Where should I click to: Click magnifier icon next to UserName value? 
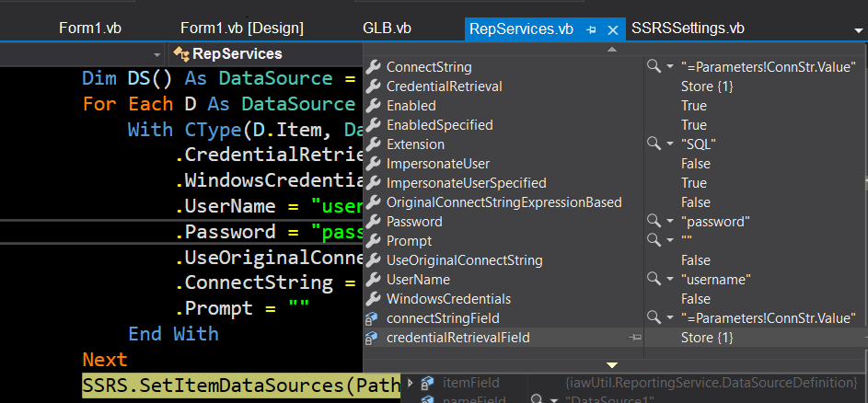[654, 280]
